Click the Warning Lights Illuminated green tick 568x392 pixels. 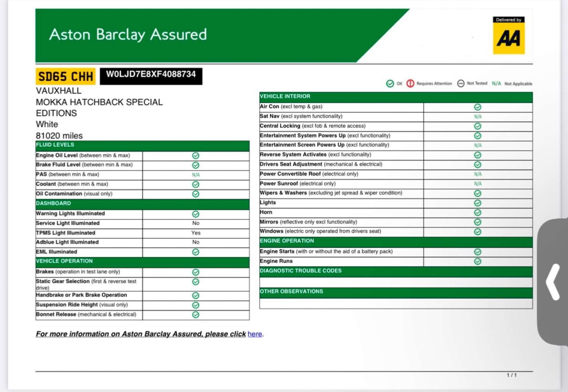[196, 214]
